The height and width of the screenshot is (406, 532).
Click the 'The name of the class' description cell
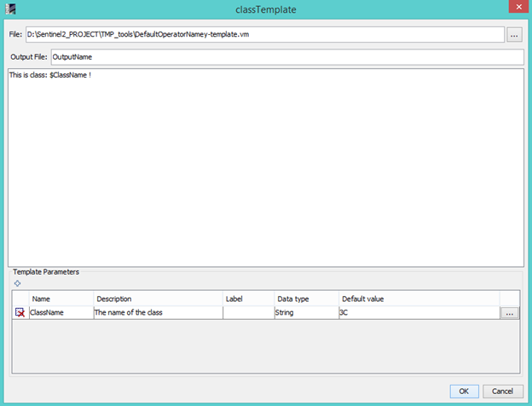click(x=158, y=313)
